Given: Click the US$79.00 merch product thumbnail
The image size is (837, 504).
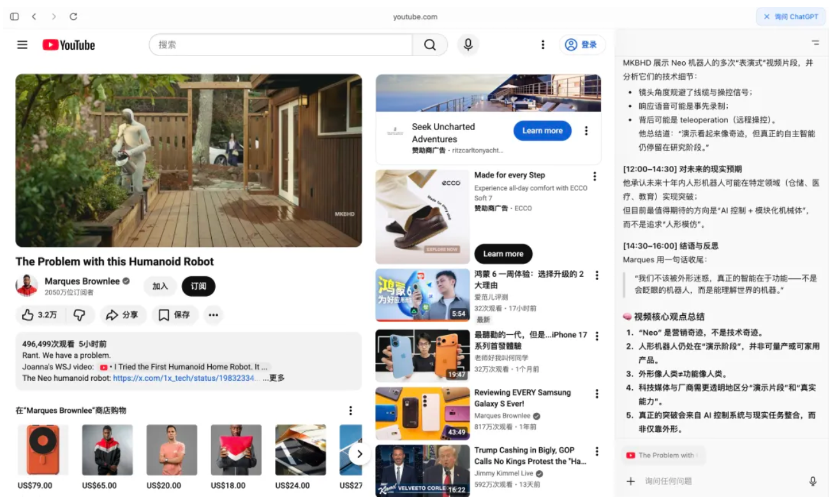Looking at the screenshot, I should [x=42, y=448].
